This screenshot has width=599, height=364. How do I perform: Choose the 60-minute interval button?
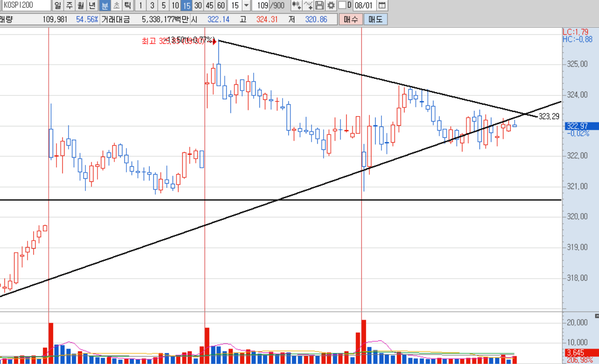[221, 5]
